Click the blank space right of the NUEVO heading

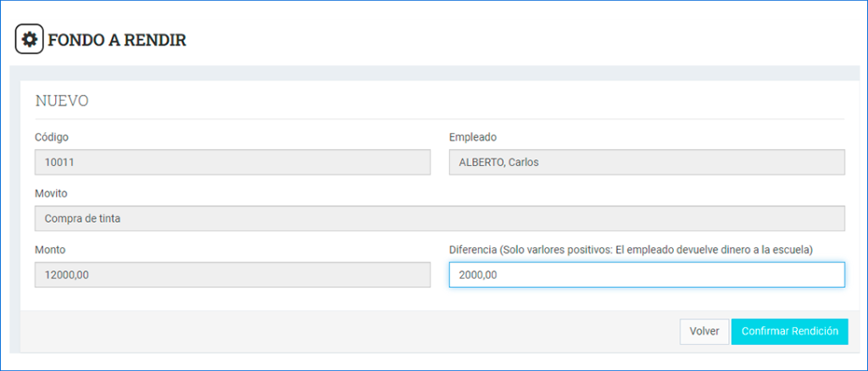[x=466, y=101]
